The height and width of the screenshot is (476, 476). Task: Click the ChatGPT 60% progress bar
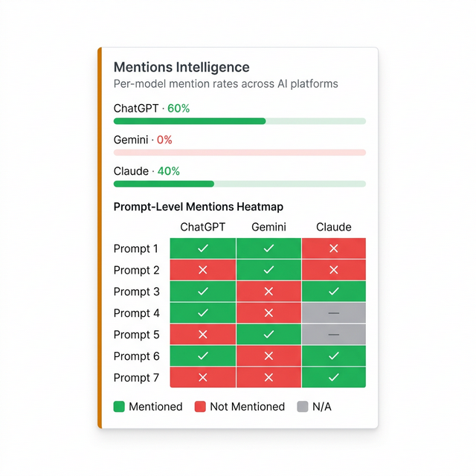tap(239, 120)
